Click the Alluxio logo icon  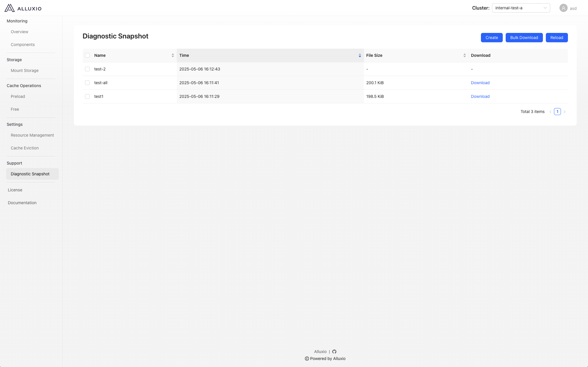point(10,8)
